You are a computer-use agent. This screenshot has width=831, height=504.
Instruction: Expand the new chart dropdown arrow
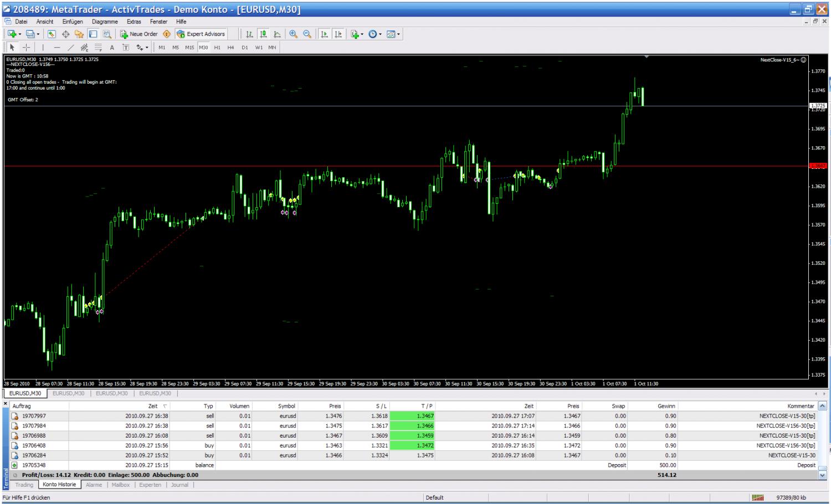20,34
